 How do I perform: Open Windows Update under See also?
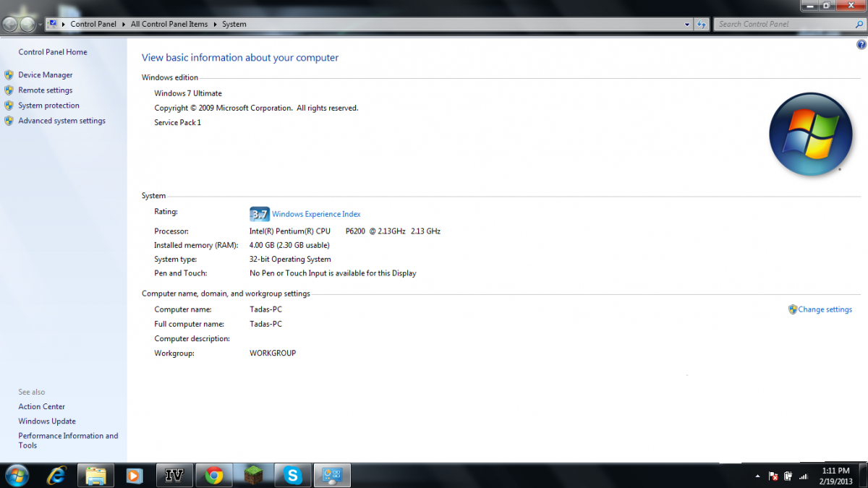[47, 421]
